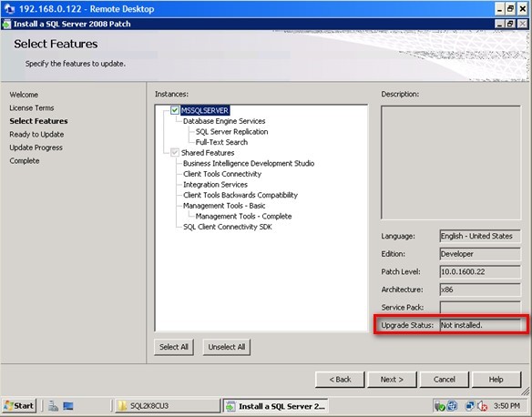Screen dimensions: 532x417
Task: Toggle the Shared Features checkbox
Action: [x=175, y=153]
